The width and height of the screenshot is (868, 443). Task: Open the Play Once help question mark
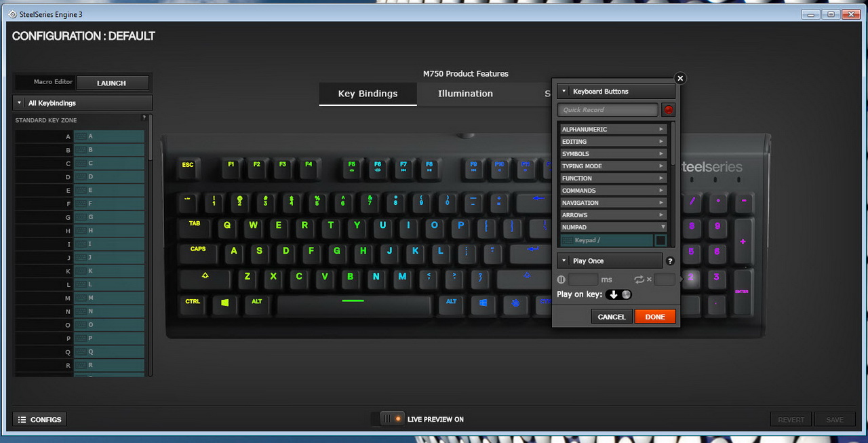click(x=670, y=261)
